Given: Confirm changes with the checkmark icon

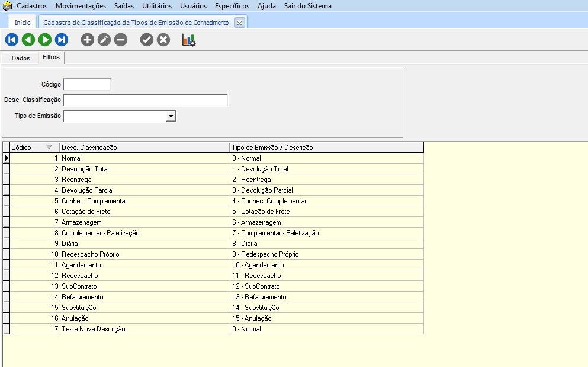Looking at the screenshot, I should (147, 40).
